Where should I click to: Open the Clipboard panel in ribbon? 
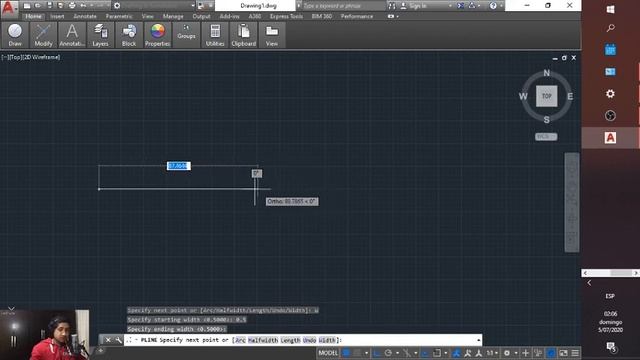coord(244,35)
